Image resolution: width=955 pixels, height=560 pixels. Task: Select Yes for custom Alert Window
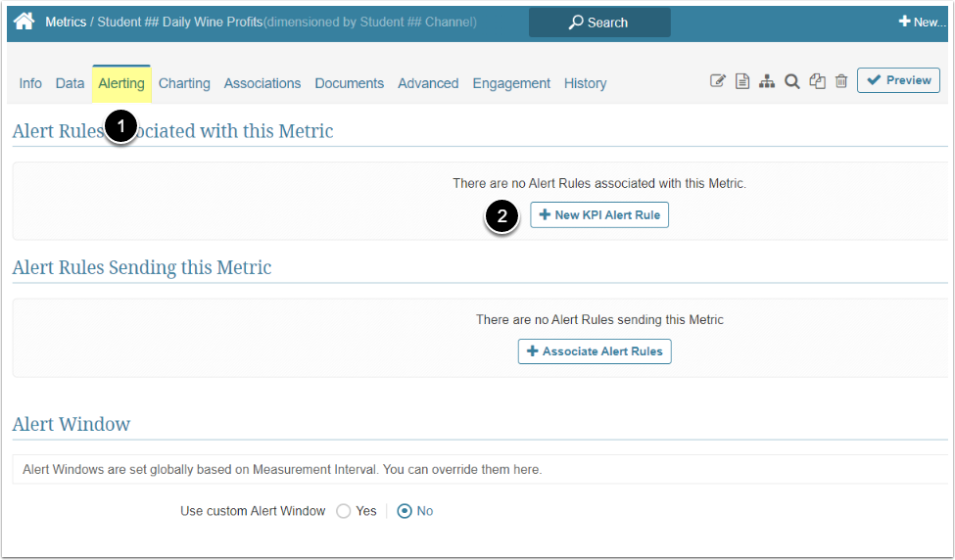[x=344, y=511]
